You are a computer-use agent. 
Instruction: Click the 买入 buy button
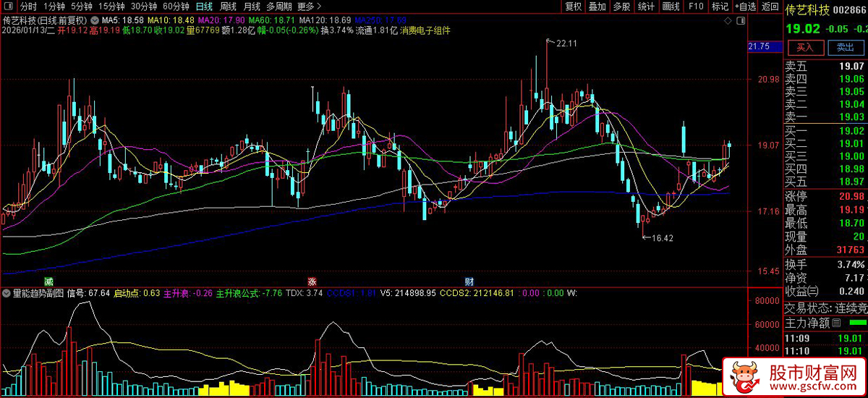[x=805, y=47]
